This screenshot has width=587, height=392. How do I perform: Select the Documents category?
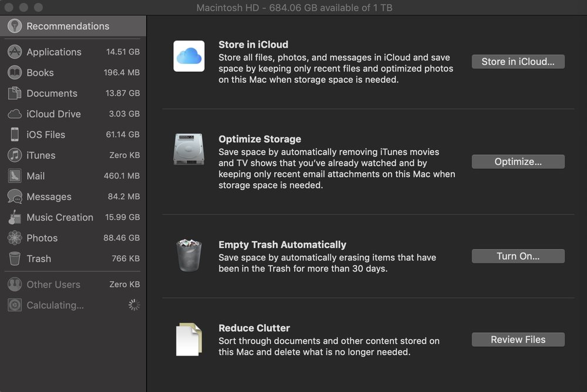pyautogui.click(x=73, y=93)
